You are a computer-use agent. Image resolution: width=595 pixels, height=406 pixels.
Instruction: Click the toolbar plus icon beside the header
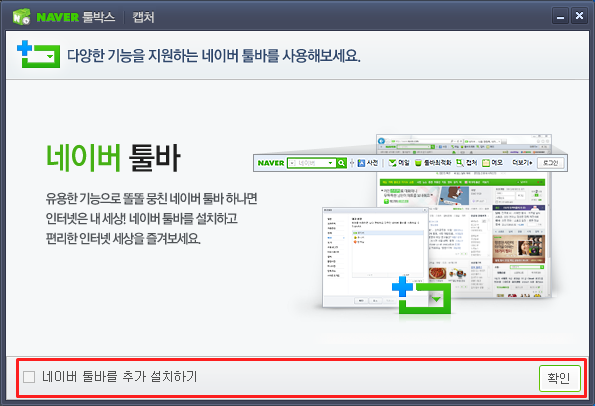[x=38, y=54]
